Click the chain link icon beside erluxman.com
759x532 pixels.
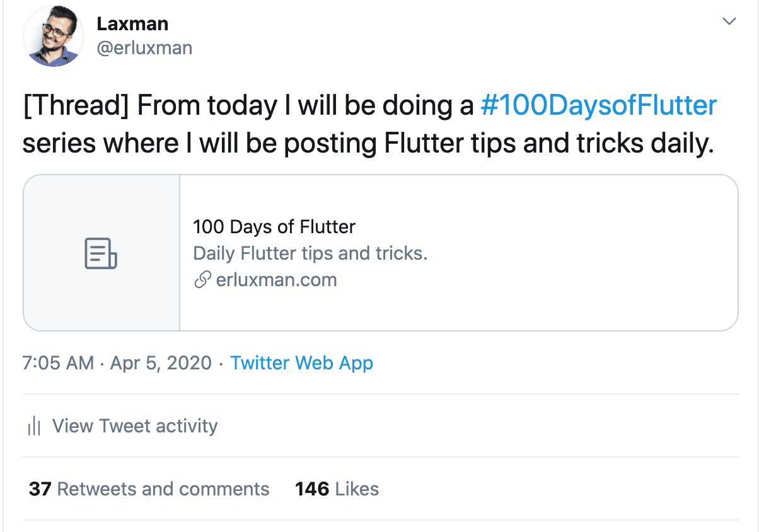click(x=202, y=280)
